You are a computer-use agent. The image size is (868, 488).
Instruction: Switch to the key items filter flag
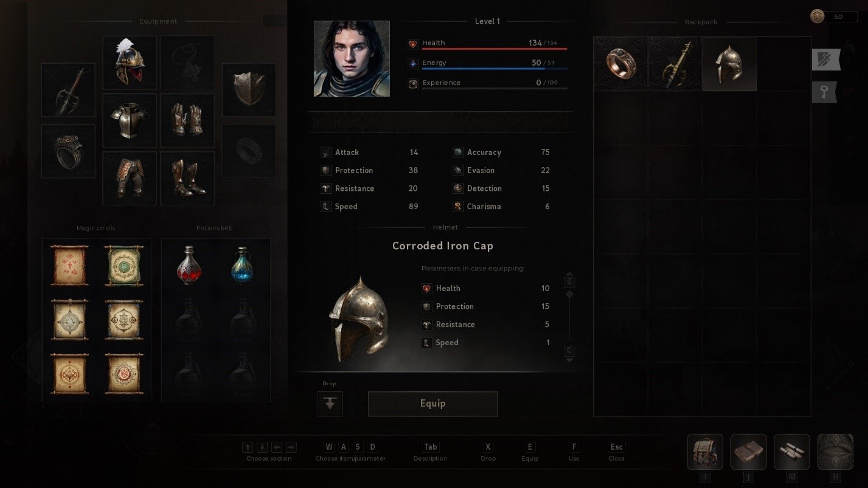(x=825, y=92)
